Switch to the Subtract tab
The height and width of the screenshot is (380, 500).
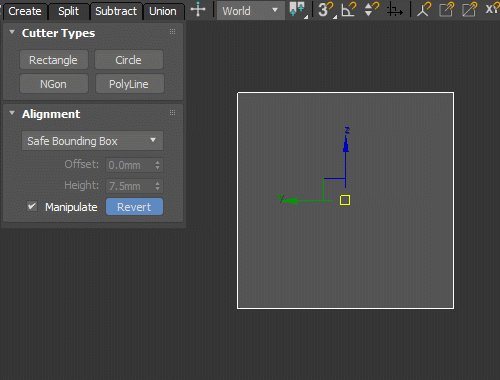click(x=116, y=11)
